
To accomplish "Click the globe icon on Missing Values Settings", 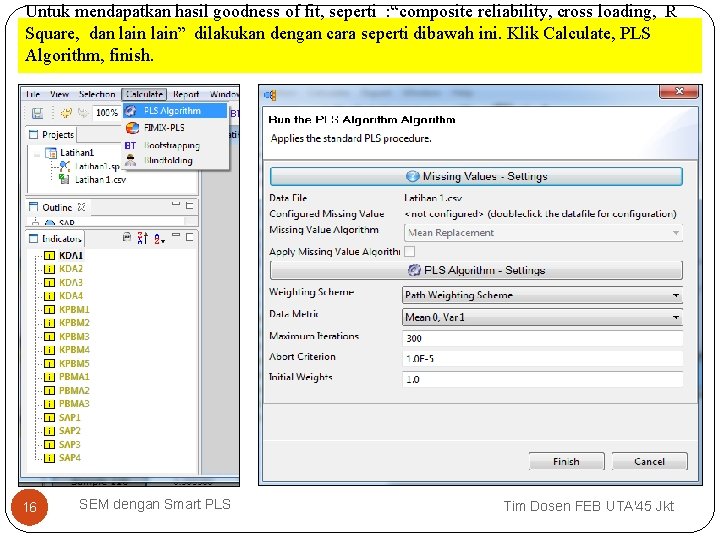I will pyautogui.click(x=413, y=176).
